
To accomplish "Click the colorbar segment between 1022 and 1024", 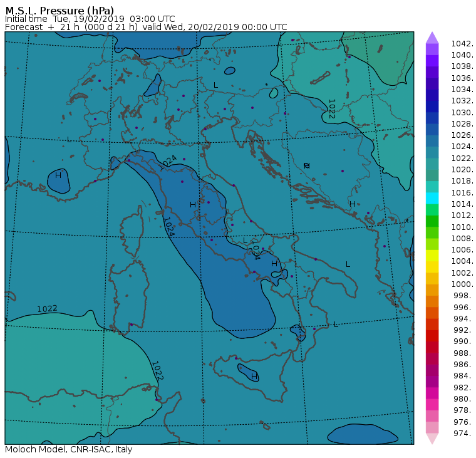I will (x=432, y=152).
